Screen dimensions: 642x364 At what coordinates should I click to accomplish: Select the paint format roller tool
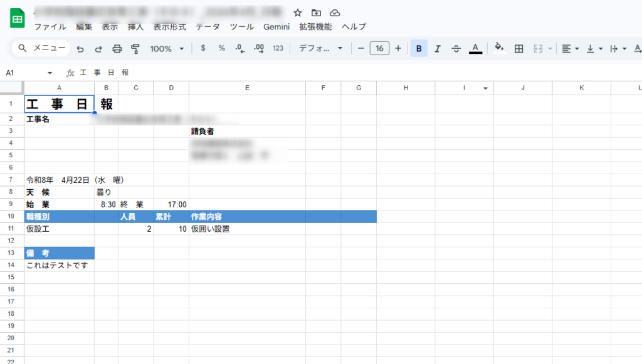point(135,48)
